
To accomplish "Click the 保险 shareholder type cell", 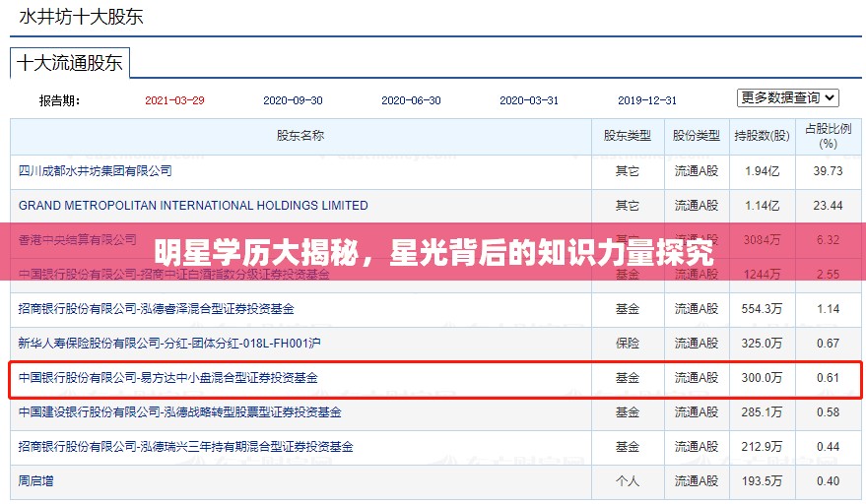I will (x=628, y=344).
